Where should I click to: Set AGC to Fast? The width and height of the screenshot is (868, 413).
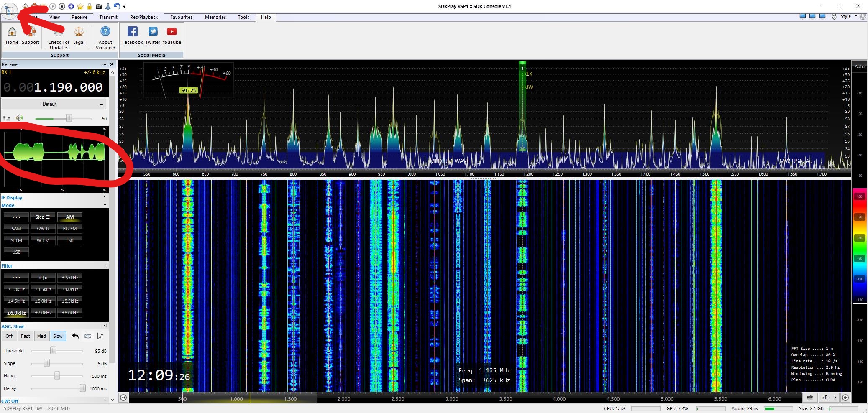pyautogui.click(x=26, y=336)
